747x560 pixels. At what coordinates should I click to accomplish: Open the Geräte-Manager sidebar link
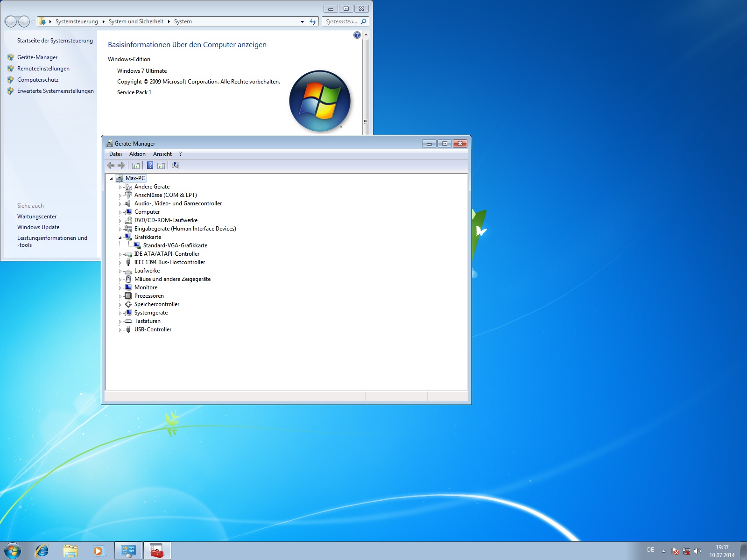pyautogui.click(x=37, y=57)
